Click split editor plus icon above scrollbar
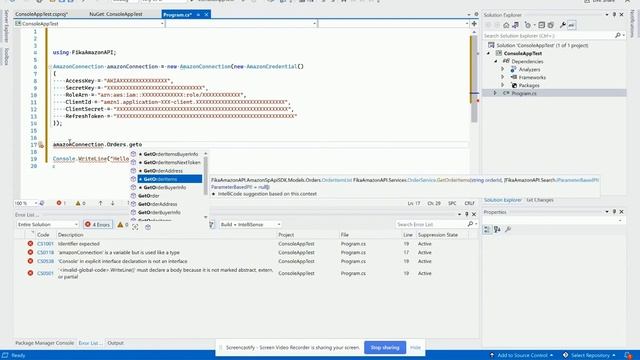640x360 pixels. point(474,24)
